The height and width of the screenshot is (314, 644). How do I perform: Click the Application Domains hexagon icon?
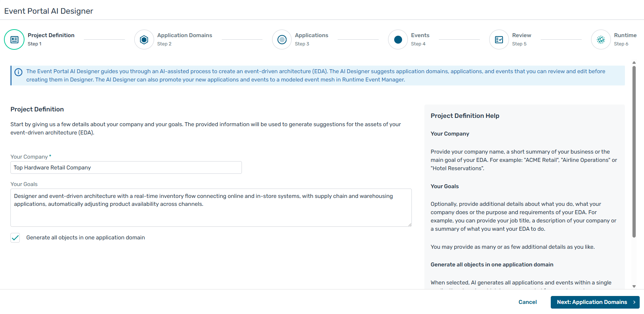(144, 40)
